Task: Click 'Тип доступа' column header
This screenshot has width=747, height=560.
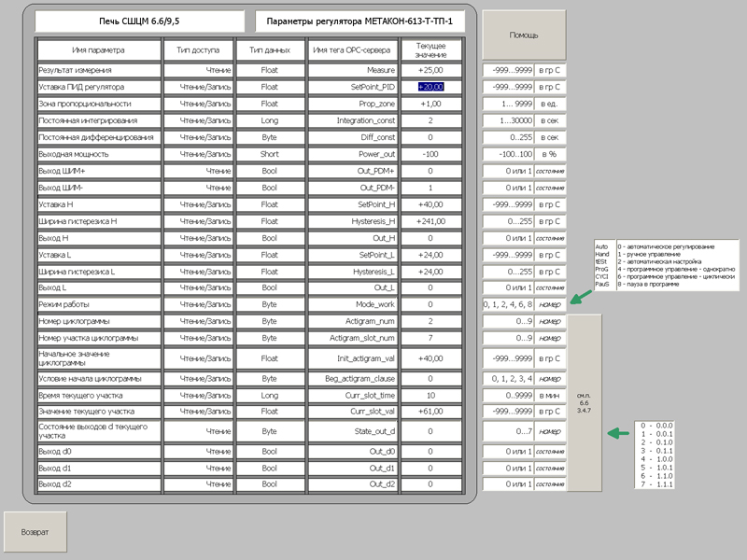Action: pyautogui.click(x=198, y=50)
